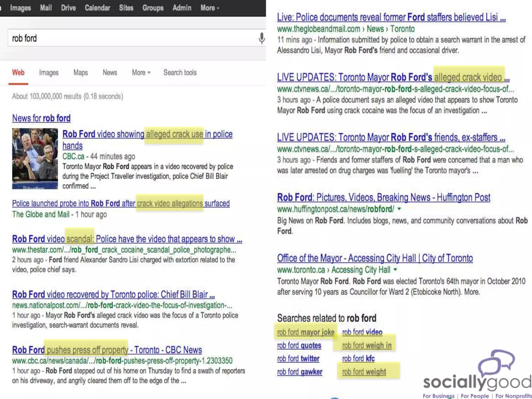Click related search 'rob ford gawker'
This screenshot has height=399, width=532.
click(300, 372)
